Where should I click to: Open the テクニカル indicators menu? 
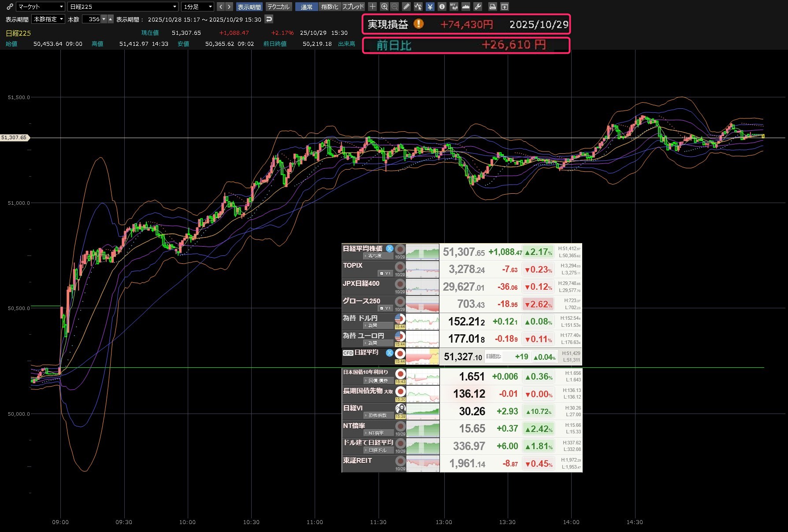[x=279, y=7]
